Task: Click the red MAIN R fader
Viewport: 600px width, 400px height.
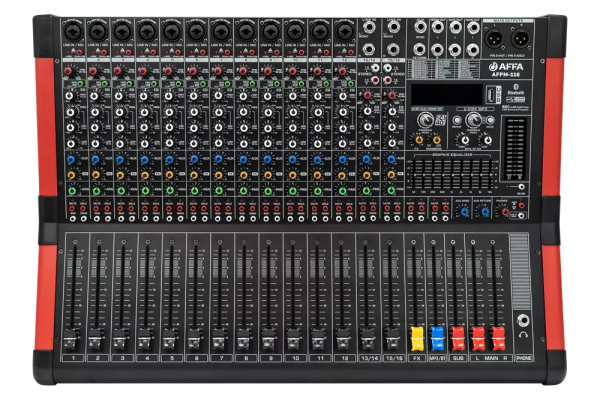Action: point(497,339)
